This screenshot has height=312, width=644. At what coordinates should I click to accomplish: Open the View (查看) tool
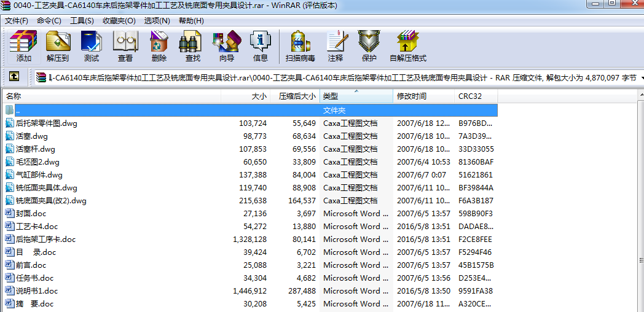pos(125,47)
